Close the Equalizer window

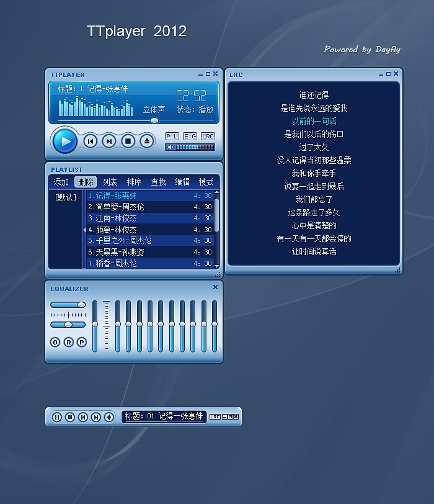(215, 287)
